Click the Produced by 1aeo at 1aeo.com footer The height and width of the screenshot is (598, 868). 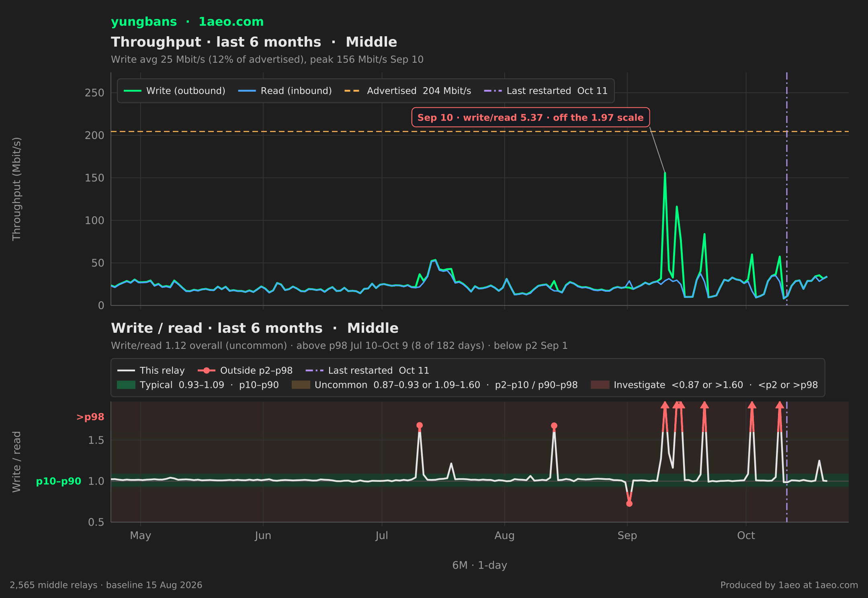point(789,585)
